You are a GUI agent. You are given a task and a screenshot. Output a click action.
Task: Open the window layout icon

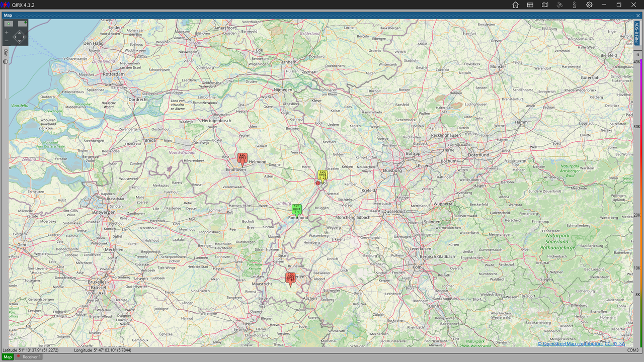[x=530, y=5]
